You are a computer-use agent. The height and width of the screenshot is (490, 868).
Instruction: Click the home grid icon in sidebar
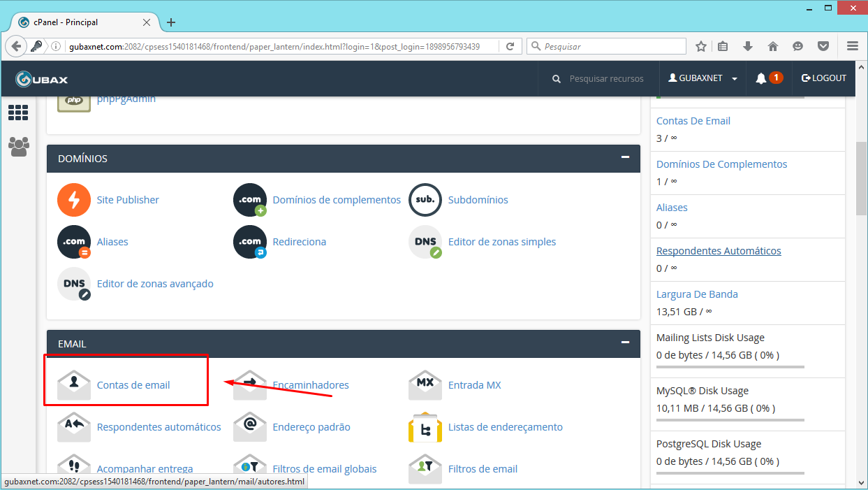(x=18, y=113)
